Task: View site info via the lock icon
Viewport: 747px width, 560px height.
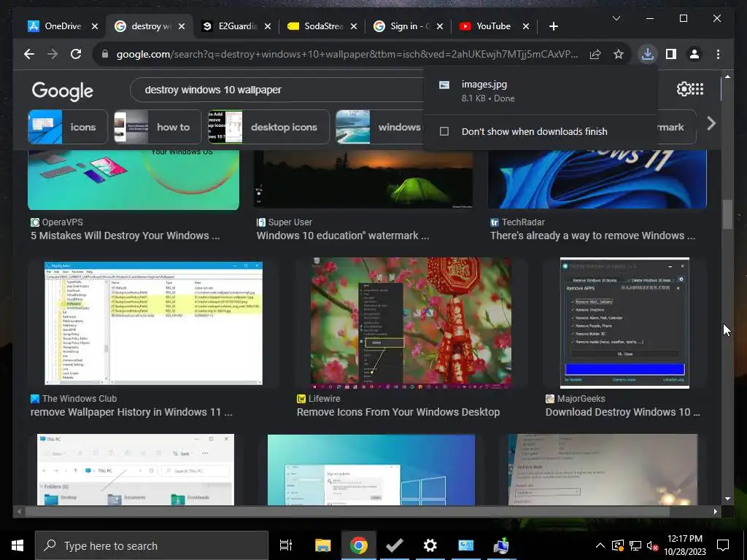Action: pyautogui.click(x=105, y=54)
